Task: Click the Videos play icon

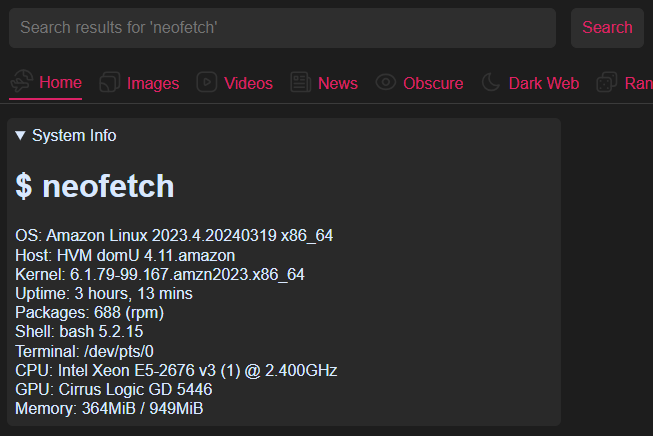Action: (x=207, y=83)
